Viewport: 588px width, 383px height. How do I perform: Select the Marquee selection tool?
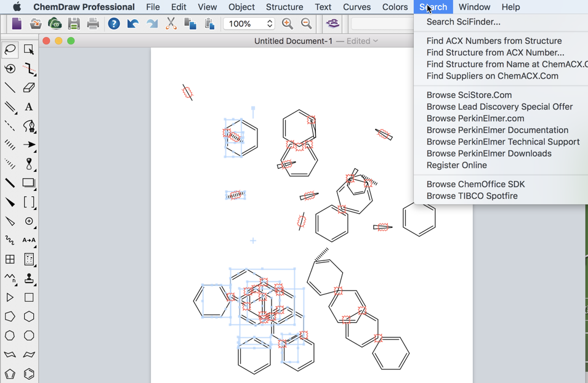click(x=28, y=49)
